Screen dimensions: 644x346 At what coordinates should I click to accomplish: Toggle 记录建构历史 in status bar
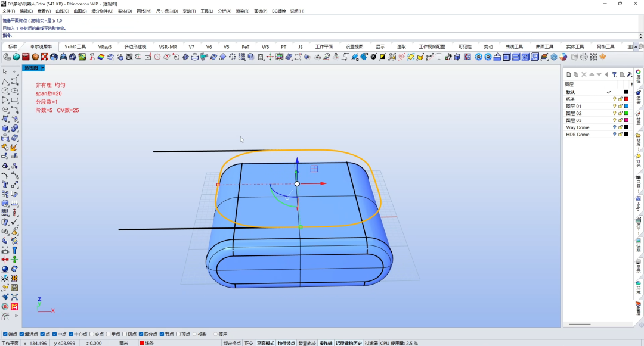click(349, 343)
